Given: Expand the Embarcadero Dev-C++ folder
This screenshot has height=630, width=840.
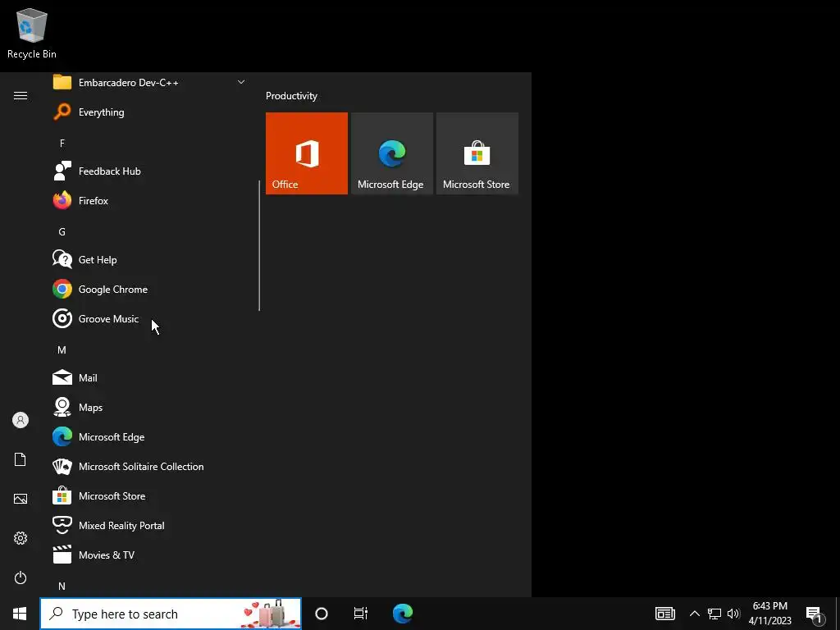Looking at the screenshot, I should 148,83.
